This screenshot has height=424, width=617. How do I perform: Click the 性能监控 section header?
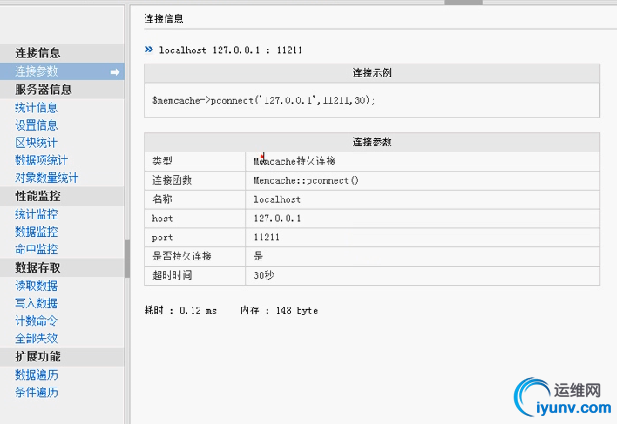(x=62, y=196)
